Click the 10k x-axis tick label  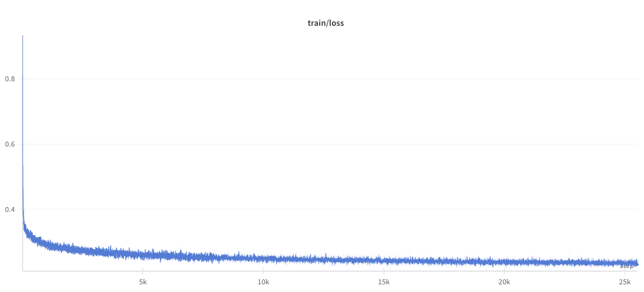point(263,282)
